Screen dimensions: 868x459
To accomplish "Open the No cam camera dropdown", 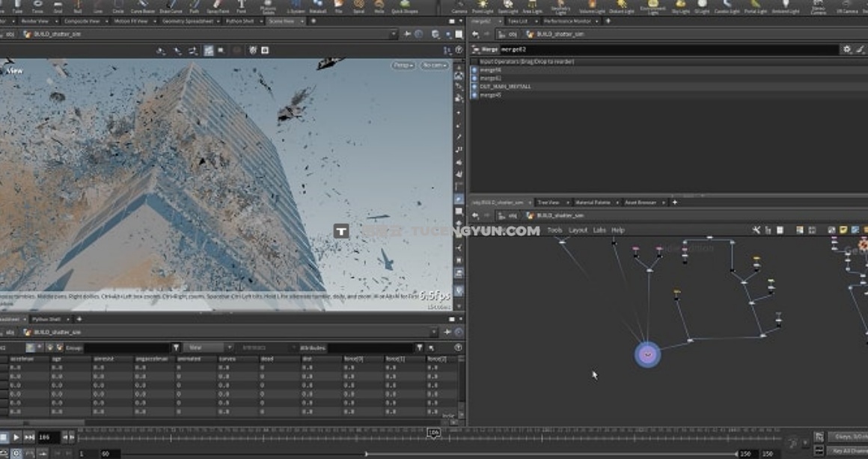I will [434, 66].
